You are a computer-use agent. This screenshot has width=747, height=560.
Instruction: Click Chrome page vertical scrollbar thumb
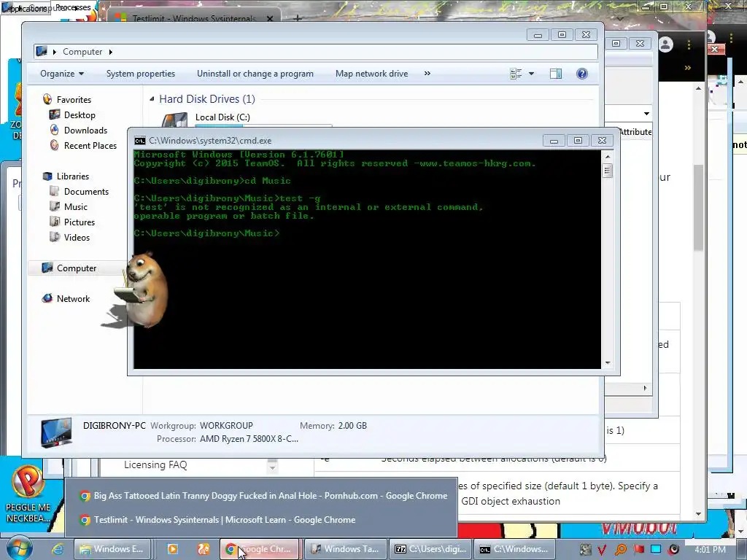[x=698, y=207]
